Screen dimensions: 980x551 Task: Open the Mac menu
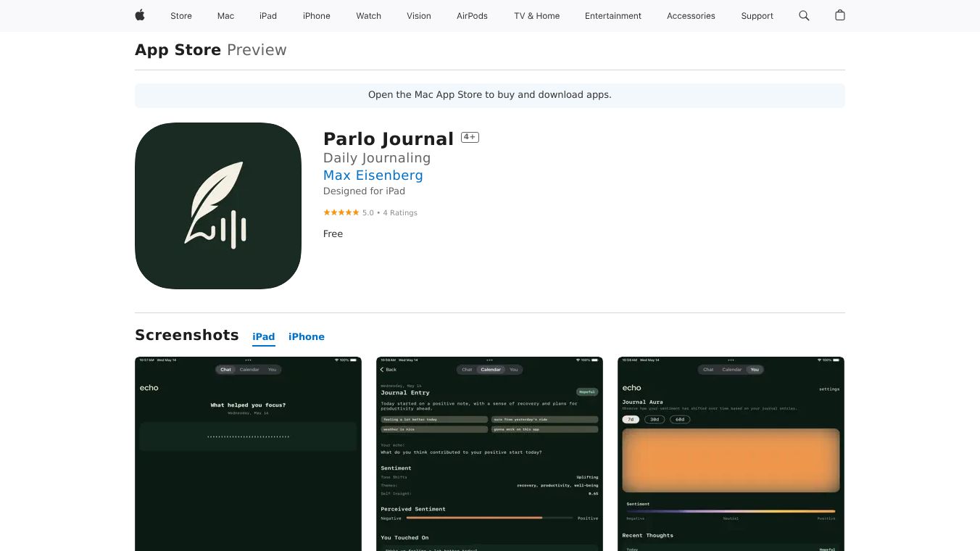(x=226, y=16)
